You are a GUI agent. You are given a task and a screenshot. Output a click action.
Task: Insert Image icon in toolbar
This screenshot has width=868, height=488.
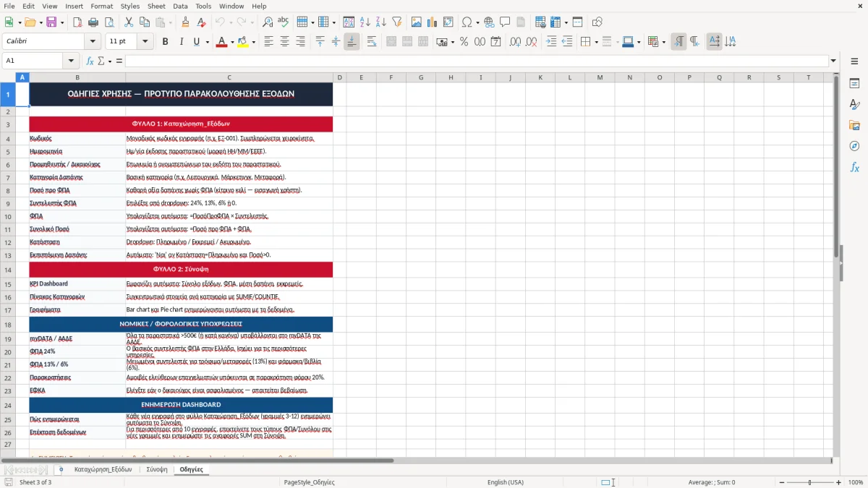tap(417, 22)
